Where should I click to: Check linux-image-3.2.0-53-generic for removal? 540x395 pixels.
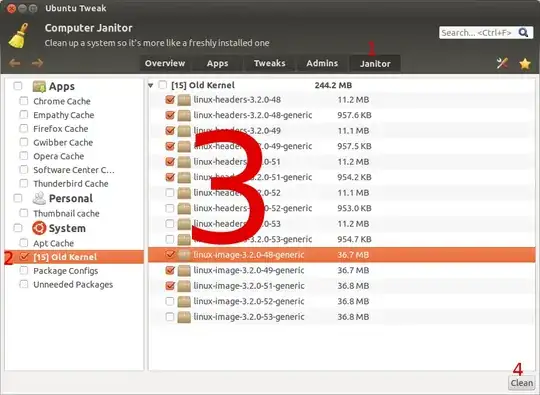coord(170,316)
